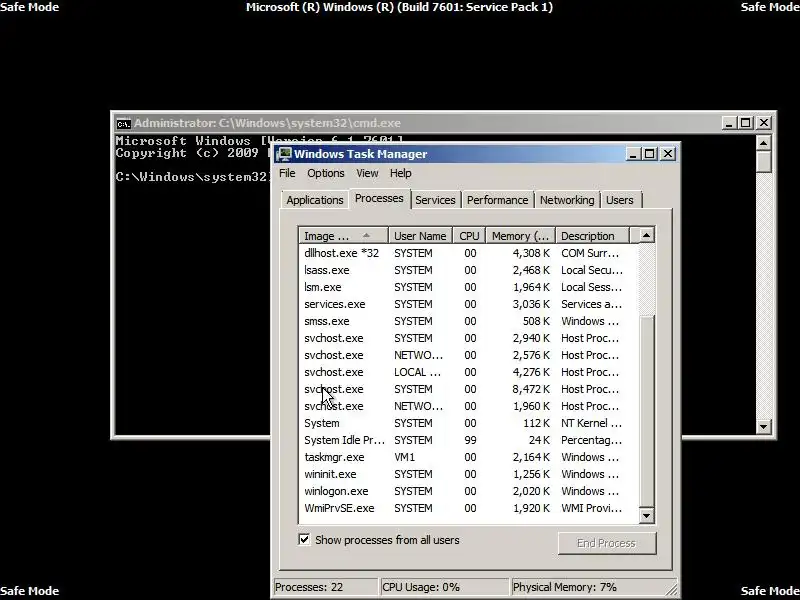Viewport: 800px width, 600px height.
Task: Click the cmd.exe window title bar
Action: pyautogui.click(x=418, y=123)
